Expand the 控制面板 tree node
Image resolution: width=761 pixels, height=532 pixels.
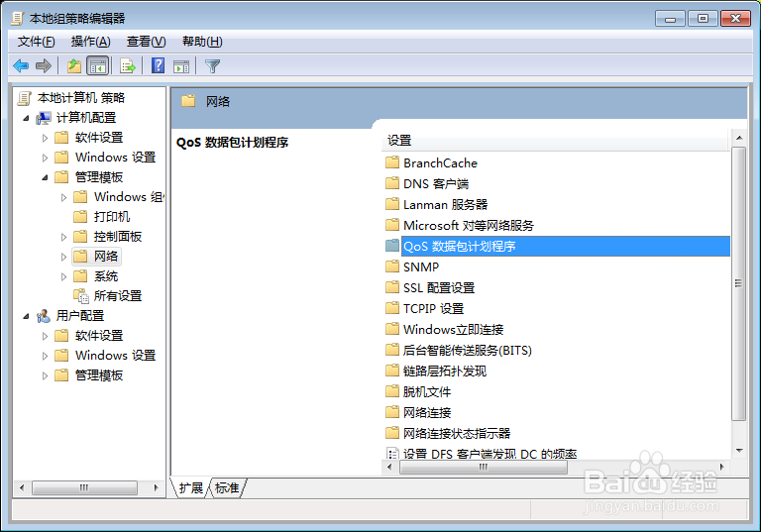[x=63, y=237]
